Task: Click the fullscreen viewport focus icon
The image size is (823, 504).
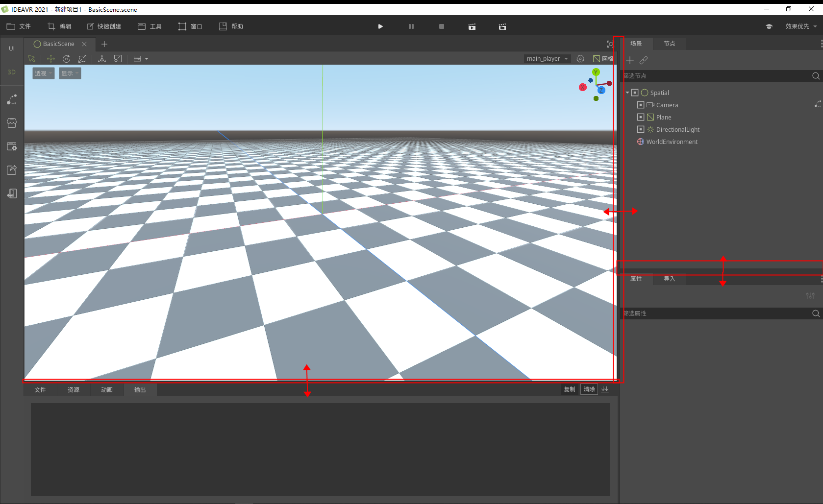Action: (x=610, y=44)
